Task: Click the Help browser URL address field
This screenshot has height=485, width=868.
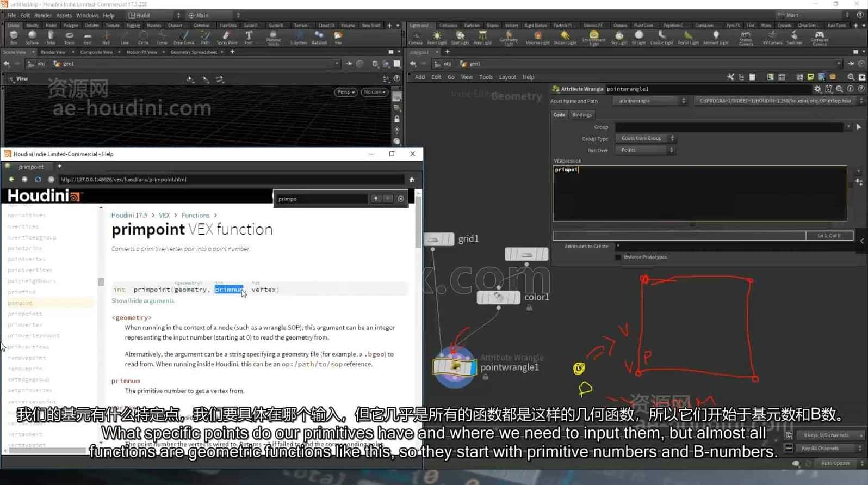Action: (231, 179)
